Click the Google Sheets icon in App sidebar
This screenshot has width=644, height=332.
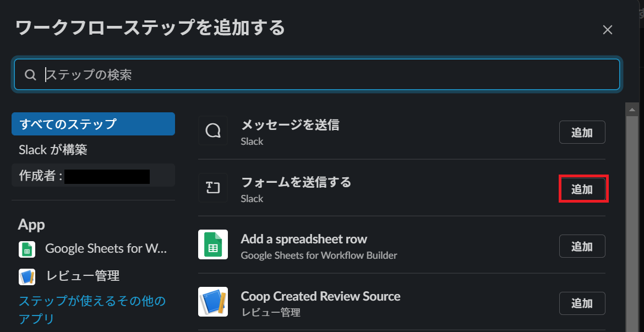pyautogui.click(x=27, y=249)
